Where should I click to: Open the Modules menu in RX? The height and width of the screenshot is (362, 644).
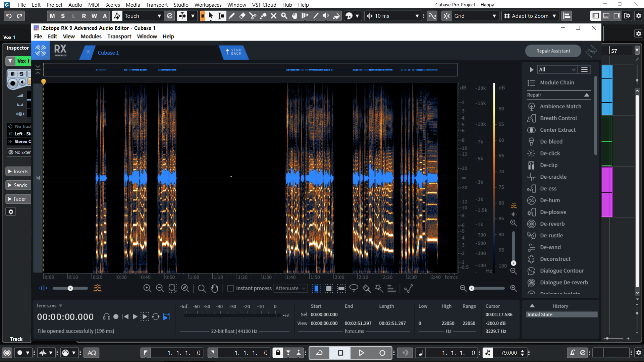(x=91, y=36)
